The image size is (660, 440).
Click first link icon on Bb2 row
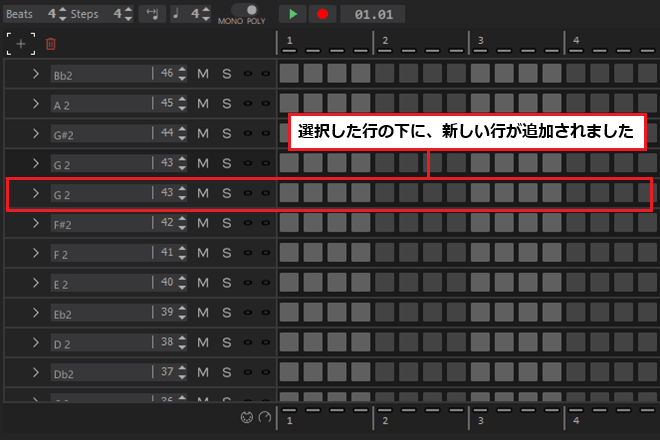coord(248,74)
